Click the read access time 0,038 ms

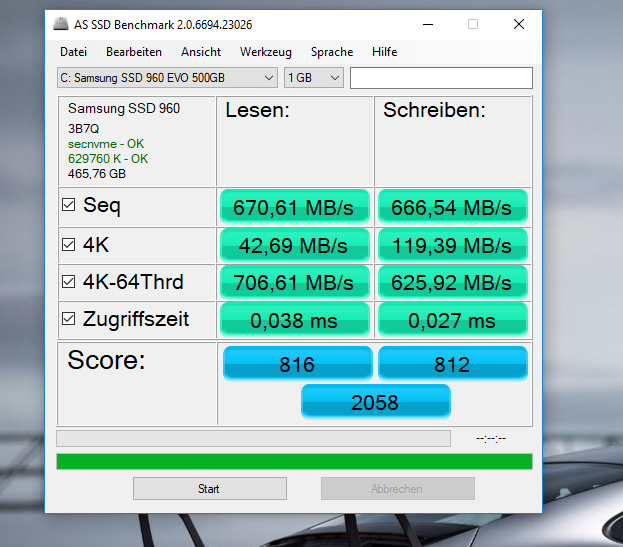tap(295, 320)
